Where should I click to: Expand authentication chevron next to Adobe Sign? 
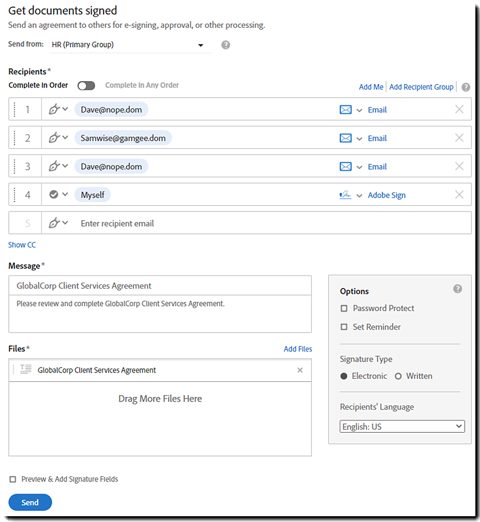(x=359, y=195)
